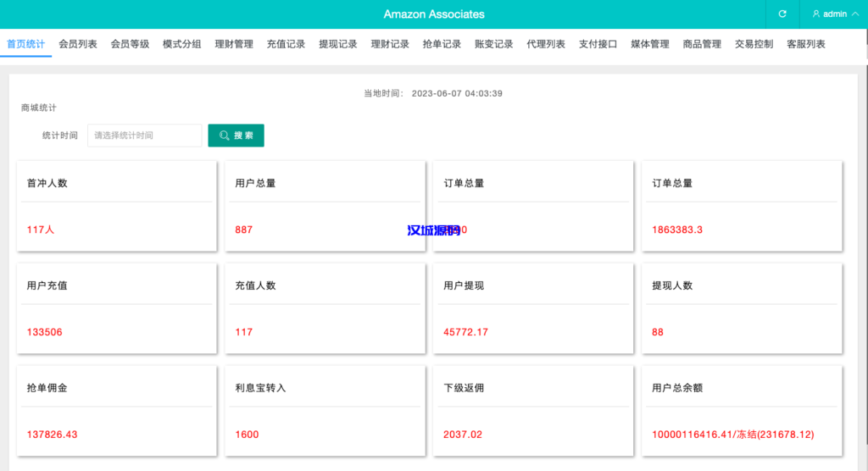Open the 账变记录 tab
Image resolution: width=868 pixels, height=471 pixels.
(x=494, y=44)
